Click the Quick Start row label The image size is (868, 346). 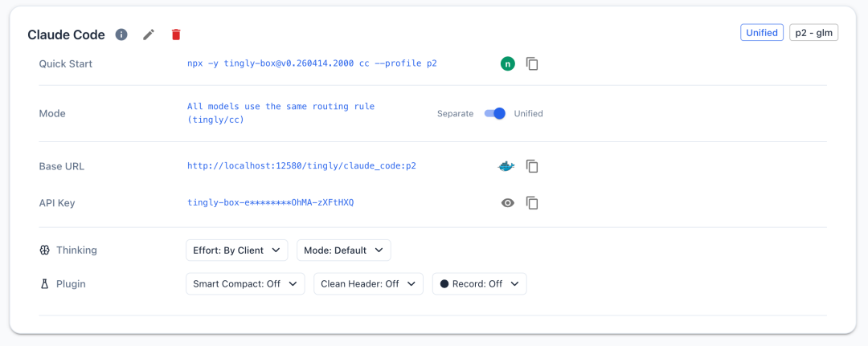click(66, 63)
